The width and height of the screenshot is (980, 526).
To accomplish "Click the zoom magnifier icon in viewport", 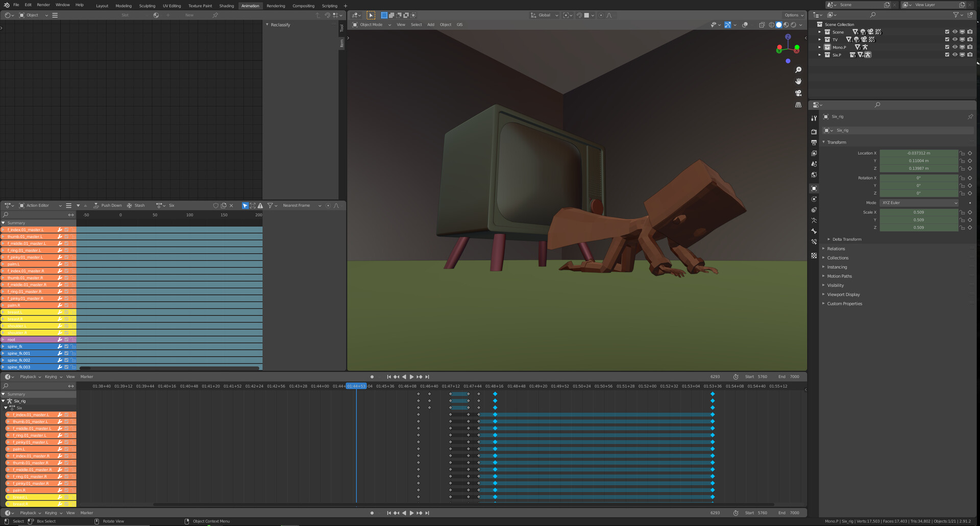I will tap(798, 70).
